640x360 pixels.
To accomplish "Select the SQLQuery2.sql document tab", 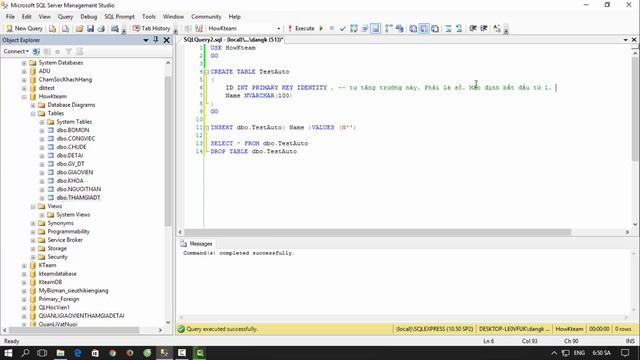I will [x=233, y=40].
